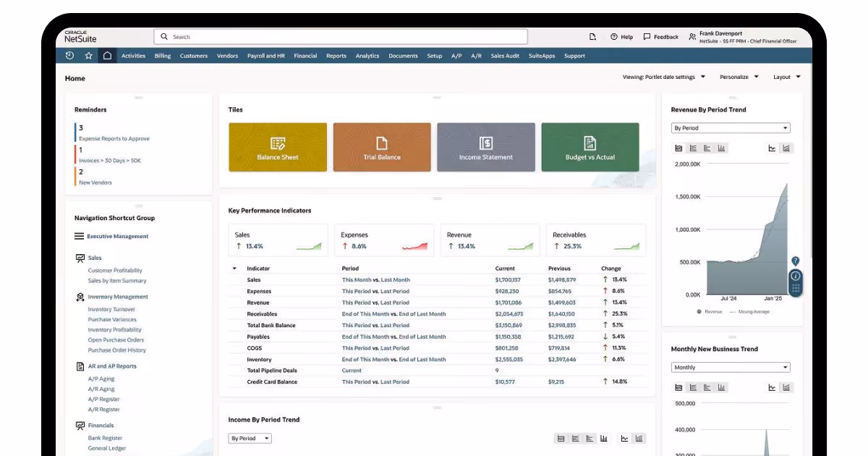Screen dimensions: 868x456
Task: Click the floating grid dots icon
Action: click(795, 288)
